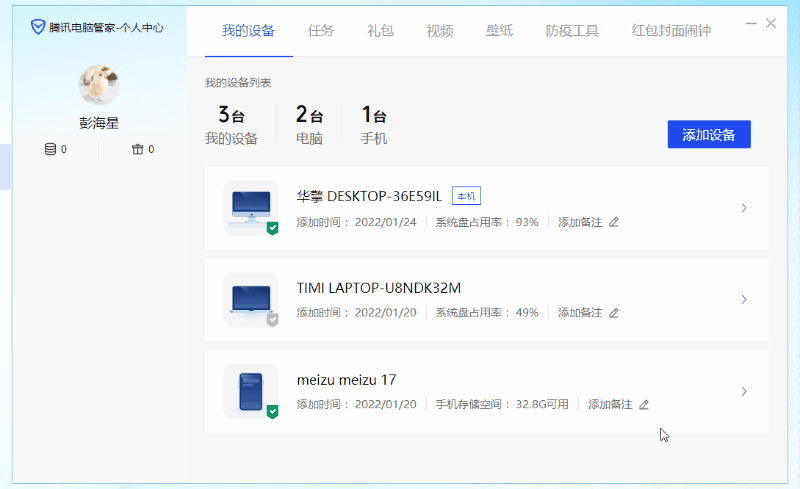Click the 我的设备列表 heading
The image size is (800, 489).
[x=238, y=83]
